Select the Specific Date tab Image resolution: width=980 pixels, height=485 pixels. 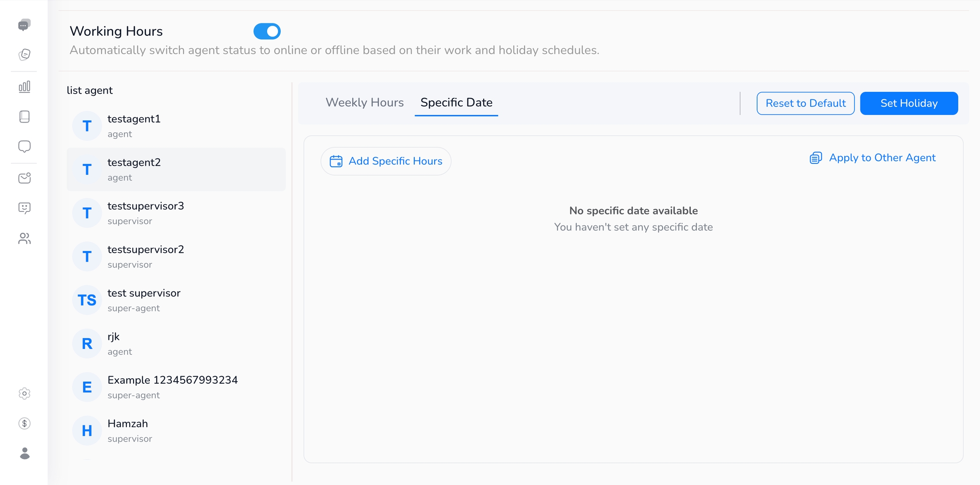tap(456, 103)
